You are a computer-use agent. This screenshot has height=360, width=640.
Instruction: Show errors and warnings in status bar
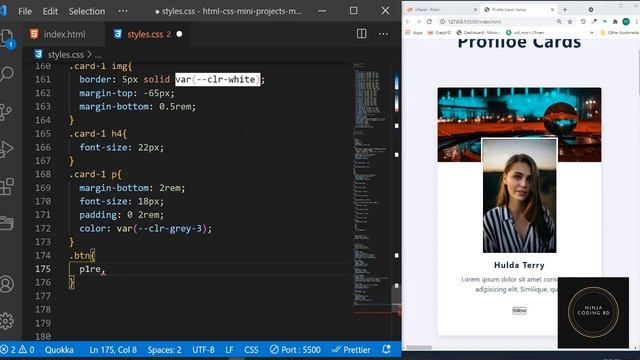tap(17, 350)
